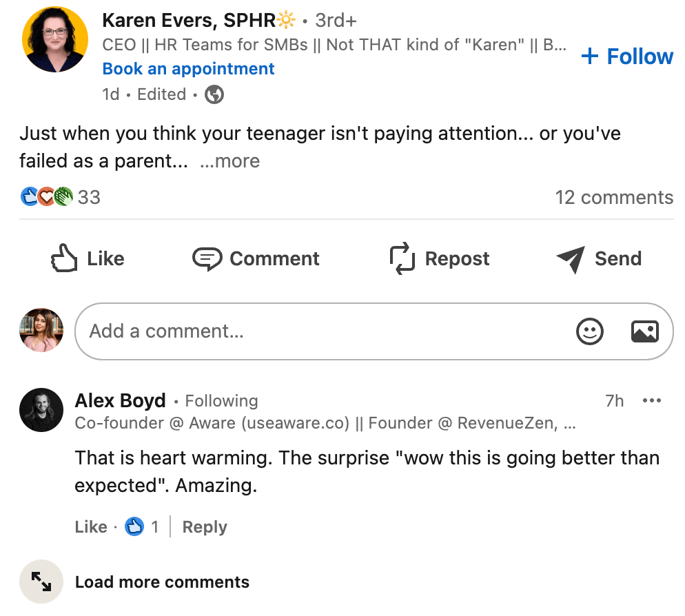Click the Send paper plane icon
Viewport: 685px width, 616px height.
tap(569, 258)
